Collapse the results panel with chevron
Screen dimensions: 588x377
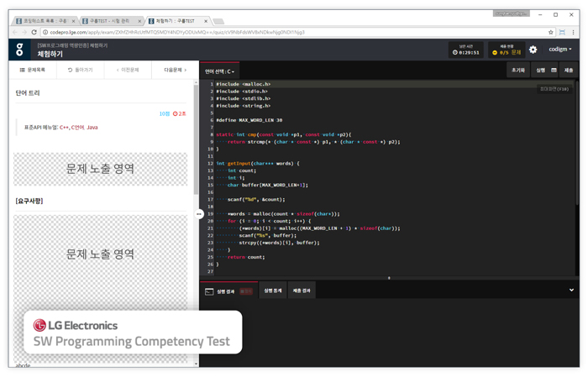coord(572,291)
